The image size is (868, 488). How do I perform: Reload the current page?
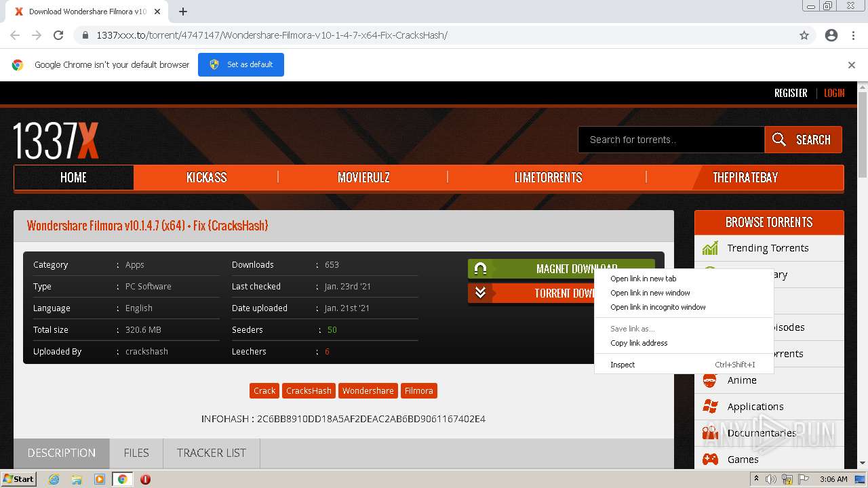[58, 35]
